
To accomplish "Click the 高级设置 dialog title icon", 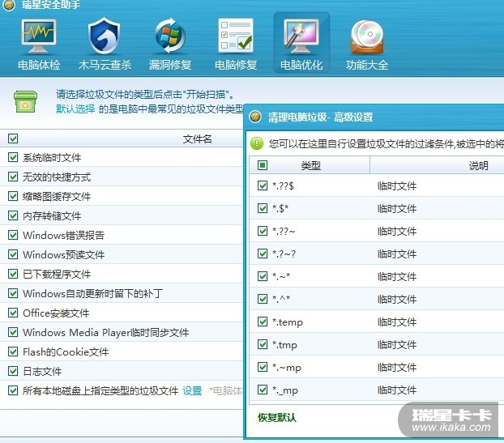I will (255, 117).
